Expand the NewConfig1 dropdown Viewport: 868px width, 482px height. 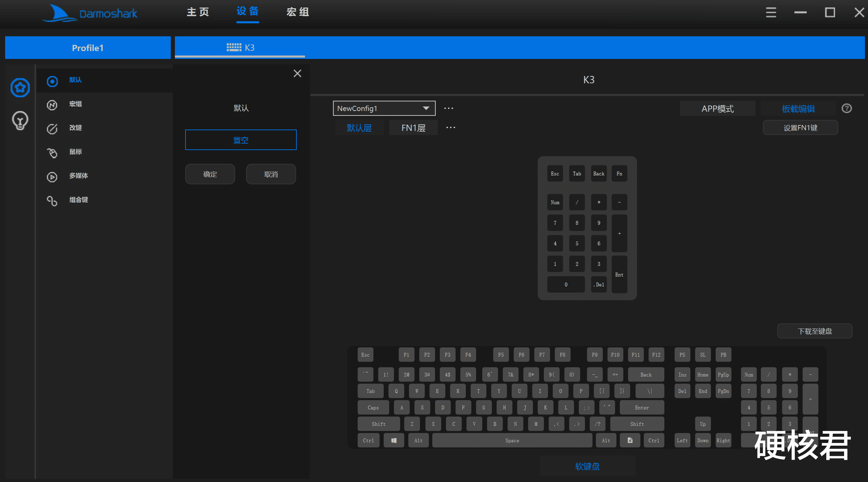point(426,108)
